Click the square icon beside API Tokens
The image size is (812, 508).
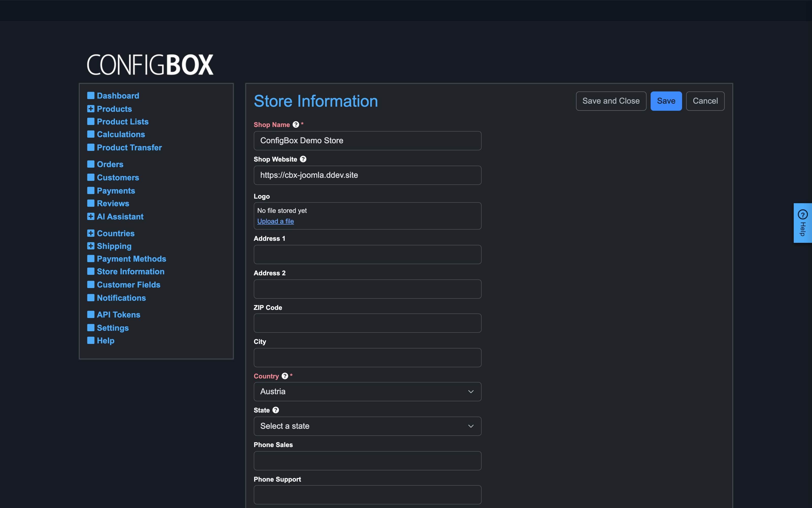click(91, 314)
